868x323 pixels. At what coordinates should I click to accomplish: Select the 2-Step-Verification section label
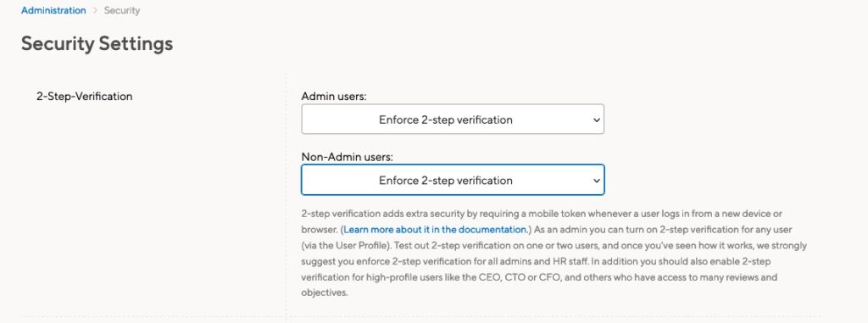pyautogui.click(x=84, y=97)
